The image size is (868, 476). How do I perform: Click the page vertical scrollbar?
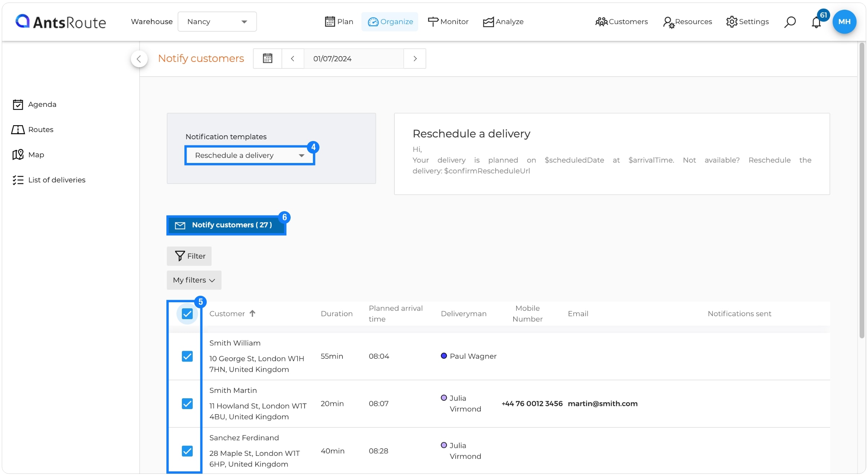click(862, 191)
